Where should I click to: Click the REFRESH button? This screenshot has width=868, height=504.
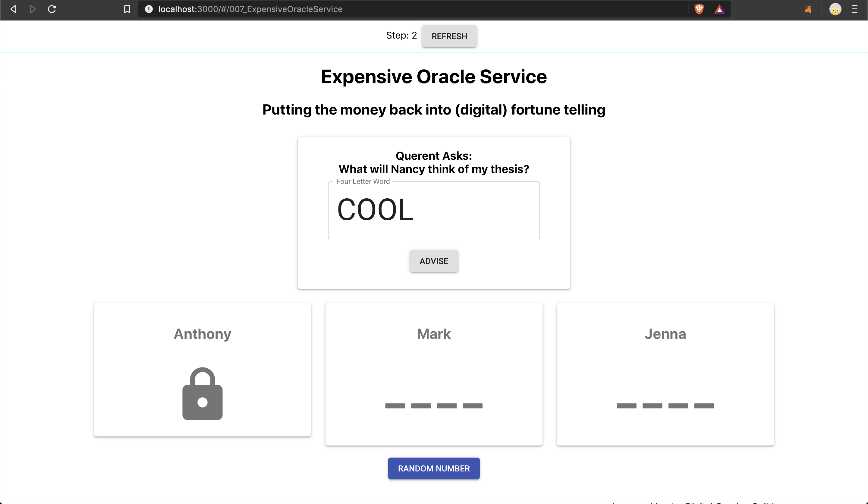(449, 36)
